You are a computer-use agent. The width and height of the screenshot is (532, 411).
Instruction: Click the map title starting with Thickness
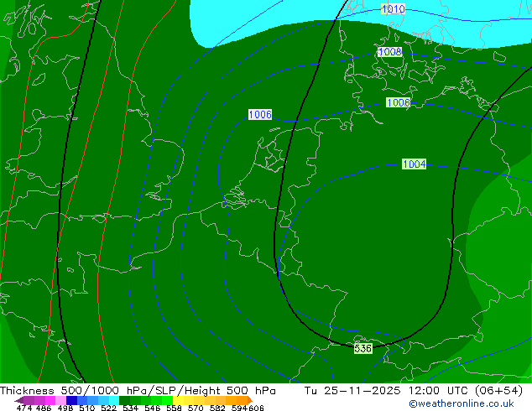point(138,391)
